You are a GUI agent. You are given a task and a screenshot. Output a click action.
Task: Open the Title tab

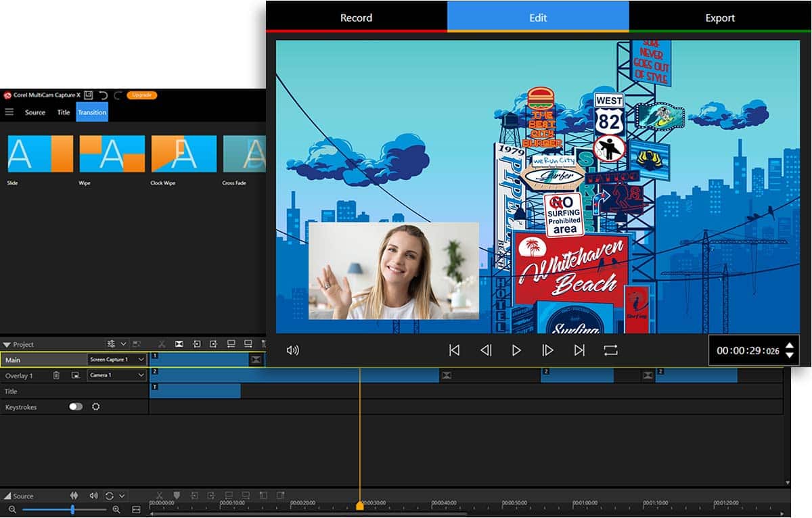[x=64, y=112]
